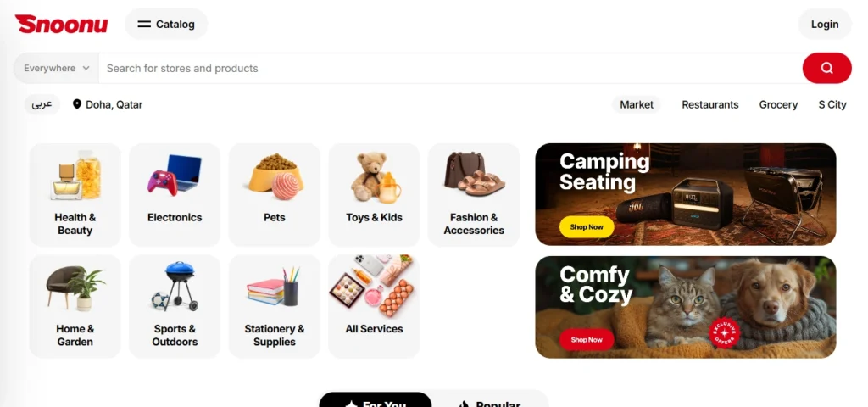Expand the Everywhere search scope dropdown

(x=57, y=68)
